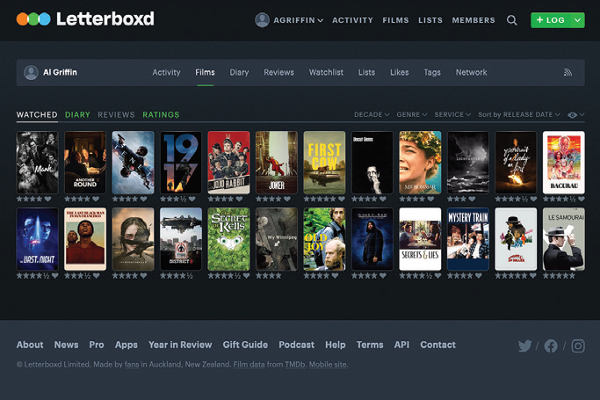Click the star rating under Jojo Rabbit

click(x=221, y=199)
